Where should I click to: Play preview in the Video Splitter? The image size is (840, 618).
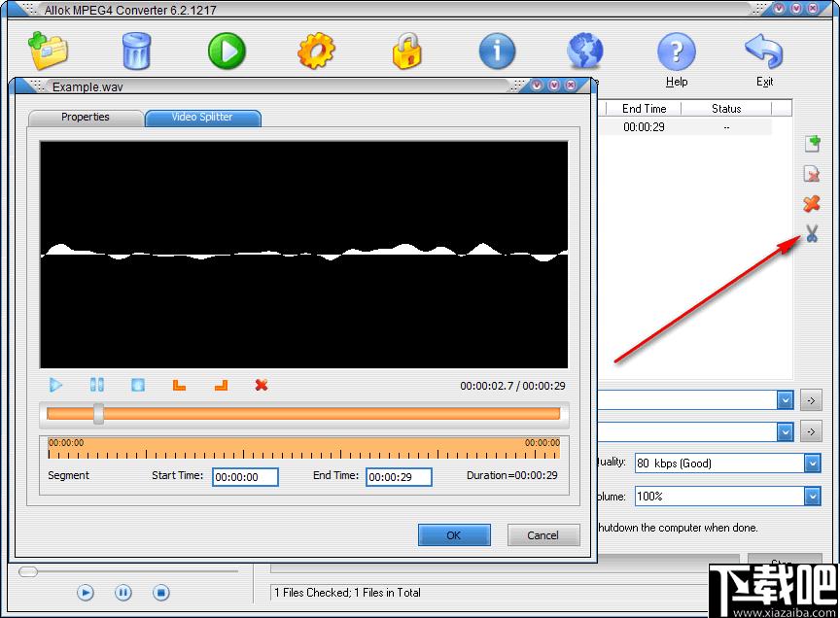click(55, 385)
